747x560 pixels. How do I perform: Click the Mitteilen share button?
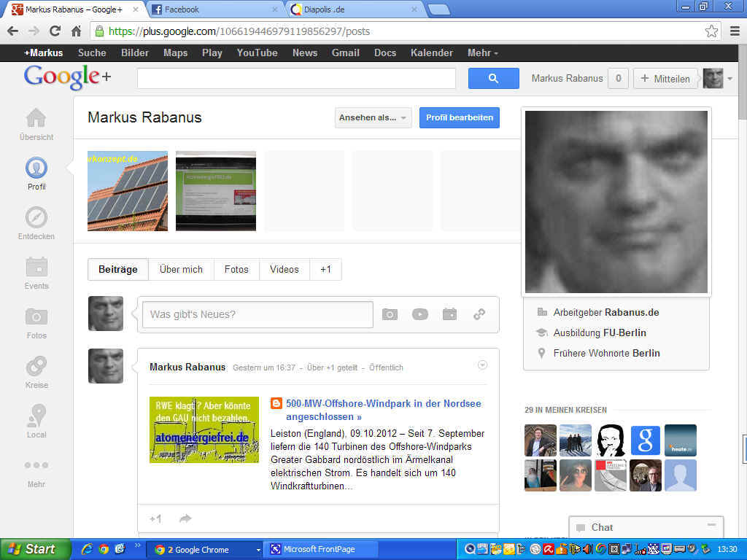point(665,79)
